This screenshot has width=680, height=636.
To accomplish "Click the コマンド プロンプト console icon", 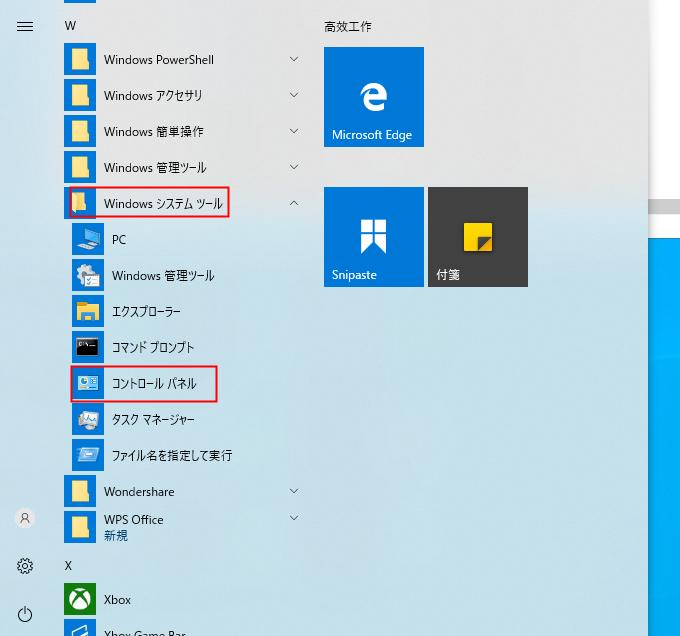I will pyautogui.click(x=88, y=347).
